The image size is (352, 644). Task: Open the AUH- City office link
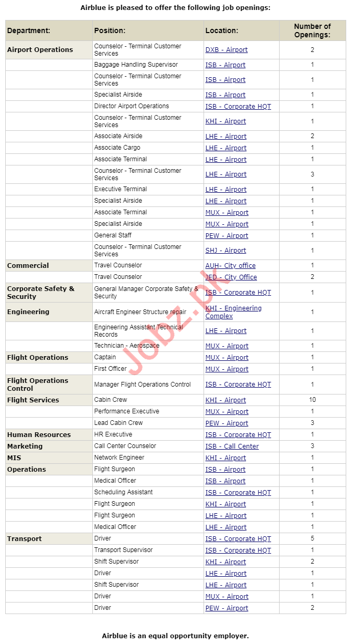[230, 266]
